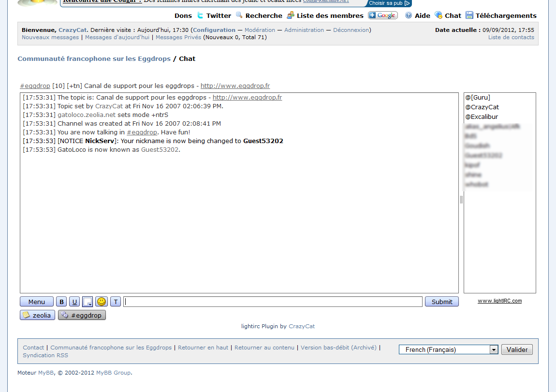Click CrazyCat in the Topic set by line

(x=109, y=106)
